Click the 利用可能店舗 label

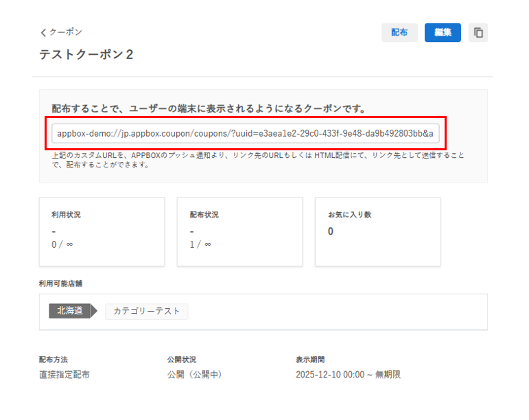(x=61, y=283)
